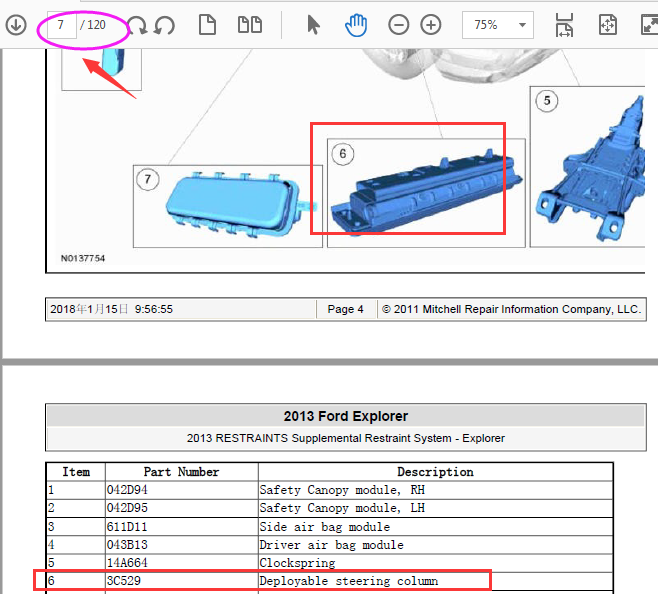Select single page view
658x594 pixels.
(207, 25)
